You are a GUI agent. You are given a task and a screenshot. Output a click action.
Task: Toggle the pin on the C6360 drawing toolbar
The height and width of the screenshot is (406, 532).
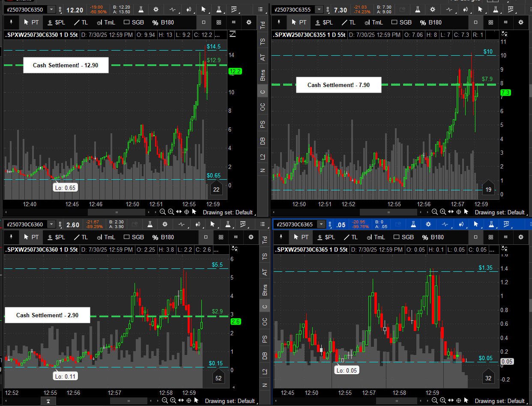11,237
